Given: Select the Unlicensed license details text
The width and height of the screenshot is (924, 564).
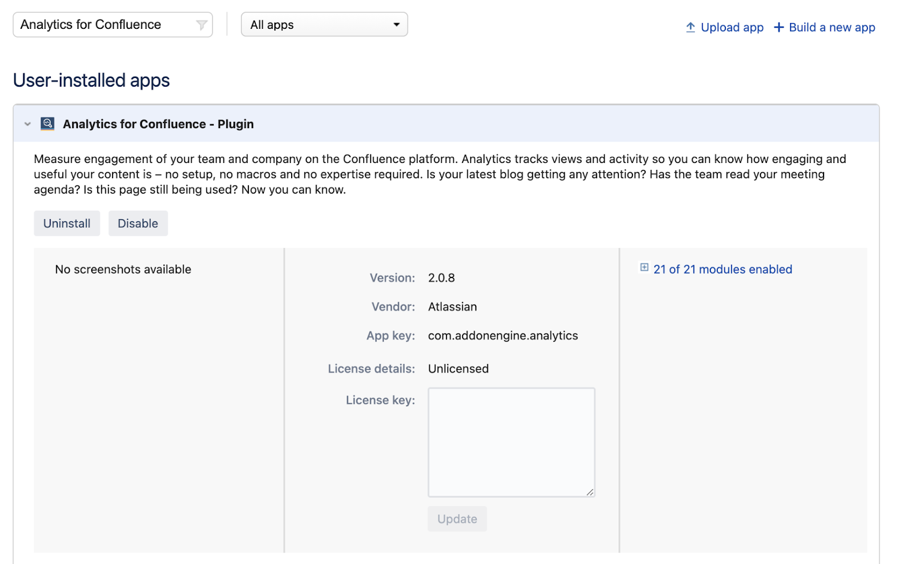Looking at the screenshot, I should click(458, 369).
